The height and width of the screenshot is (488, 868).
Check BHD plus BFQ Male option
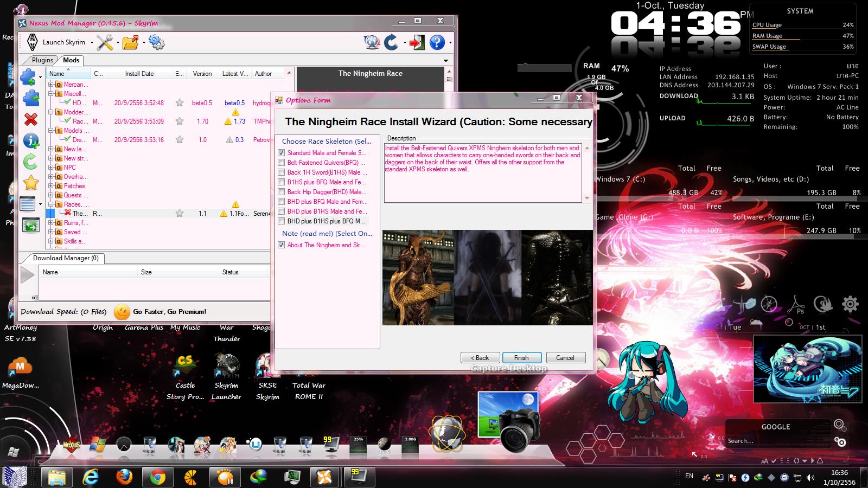281,202
